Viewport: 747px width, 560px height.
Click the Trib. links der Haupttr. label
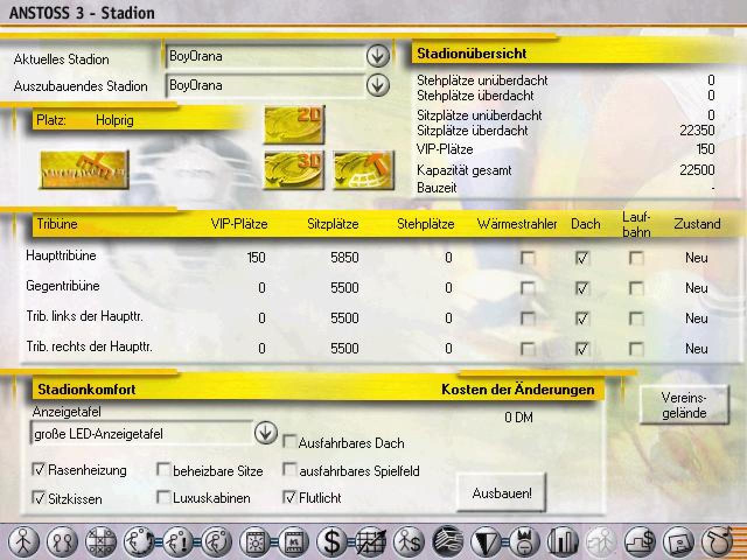[85, 316]
